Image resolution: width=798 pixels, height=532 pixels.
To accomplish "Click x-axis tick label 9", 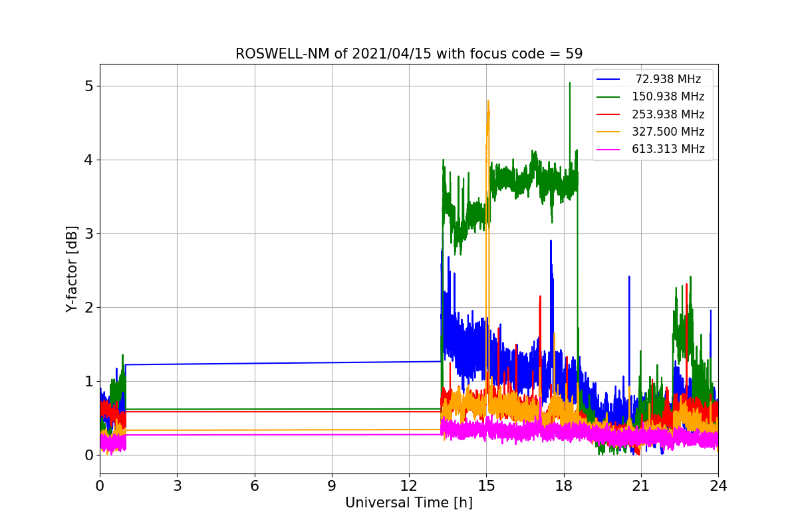I will click(332, 486).
